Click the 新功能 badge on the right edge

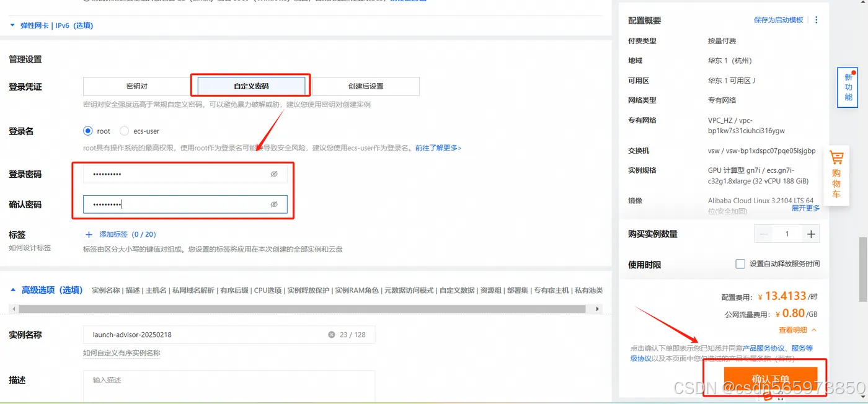point(848,87)
